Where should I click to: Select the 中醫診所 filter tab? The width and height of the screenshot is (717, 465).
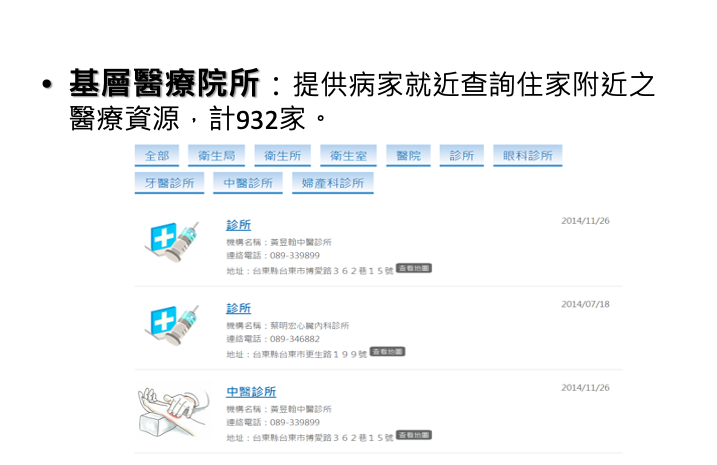coord(248,183)
